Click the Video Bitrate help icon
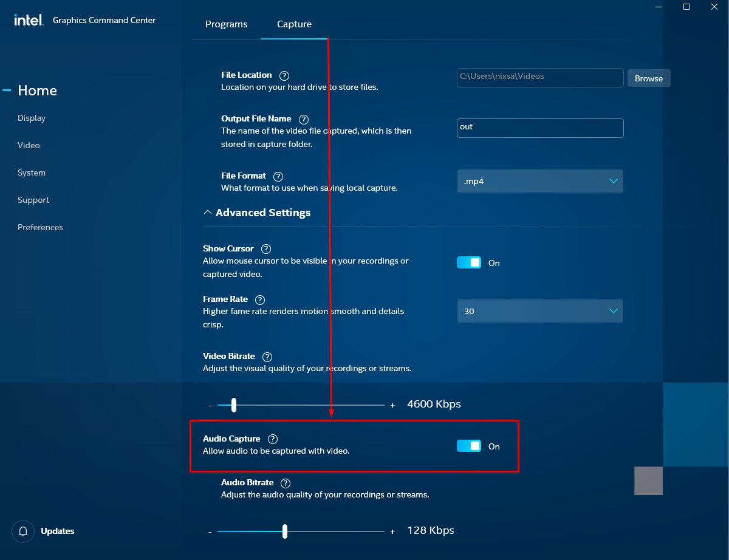Image resolution: width=729 pixels, height=560 pixels. click(267, 357)
